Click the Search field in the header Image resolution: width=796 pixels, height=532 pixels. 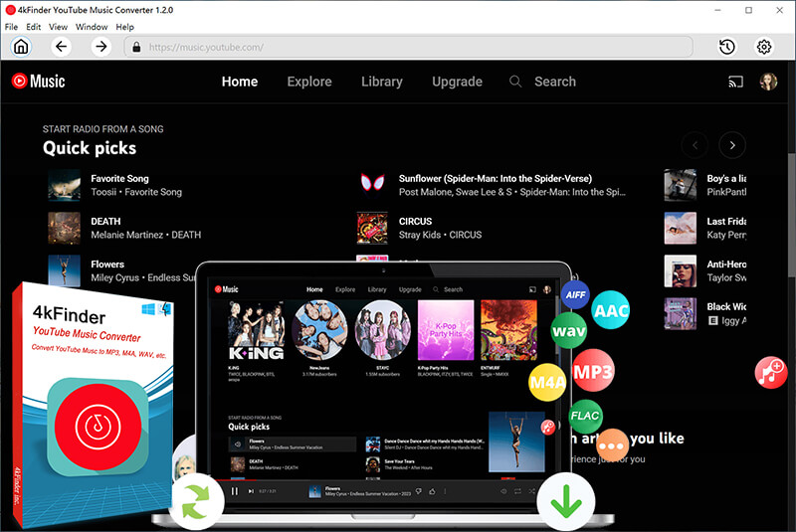(x=554, y=82)
